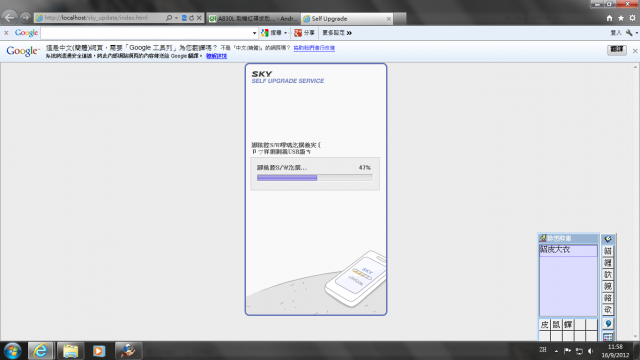Open the 搜尋 button dropdown arrow

tap(285, 33)
